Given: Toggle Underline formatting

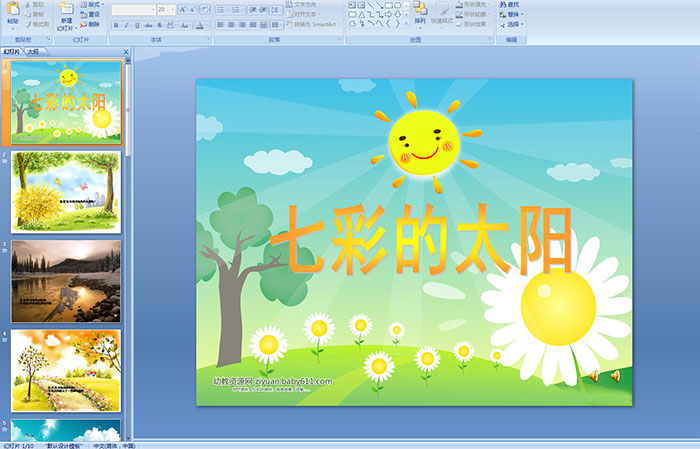Looking at the screenshot, I should coord(138,25).
